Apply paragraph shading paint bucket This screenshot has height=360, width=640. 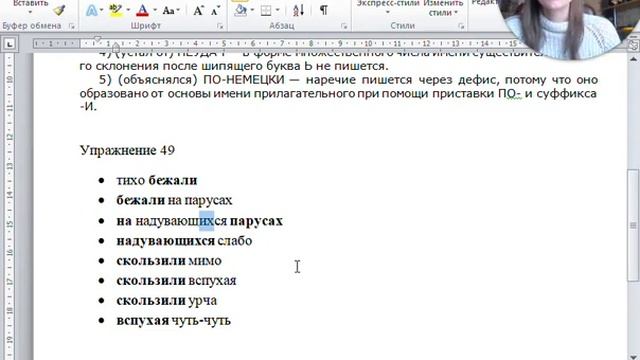pyautogui.click(x=241, y=11)
